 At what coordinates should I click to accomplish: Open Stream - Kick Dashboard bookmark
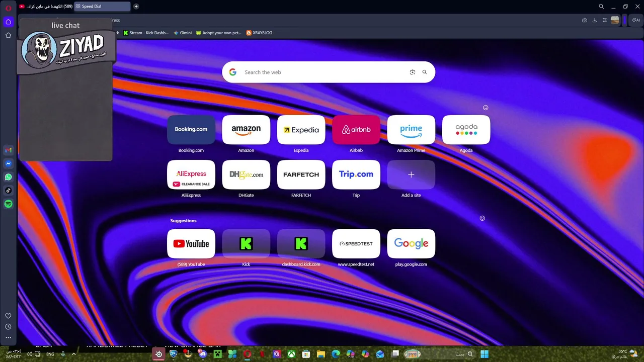pyautogui.click(x=146, y=33)
